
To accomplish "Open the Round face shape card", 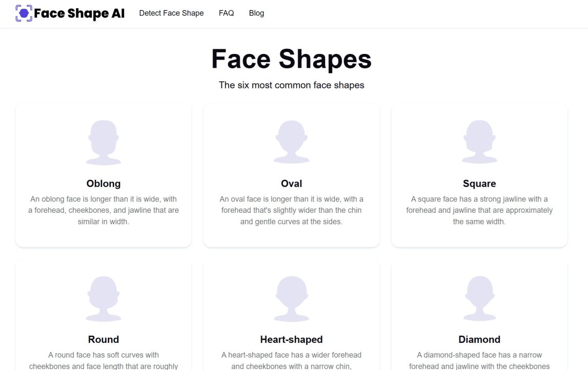I will (103, 313).
